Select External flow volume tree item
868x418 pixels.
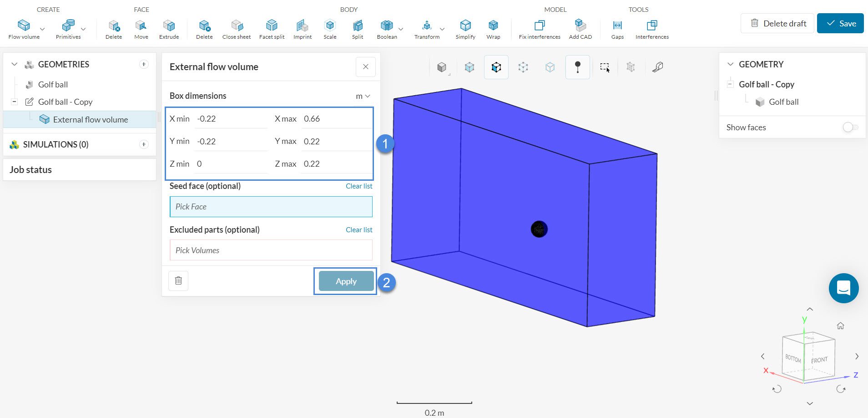pyautogui.click(x=90, y=120)
